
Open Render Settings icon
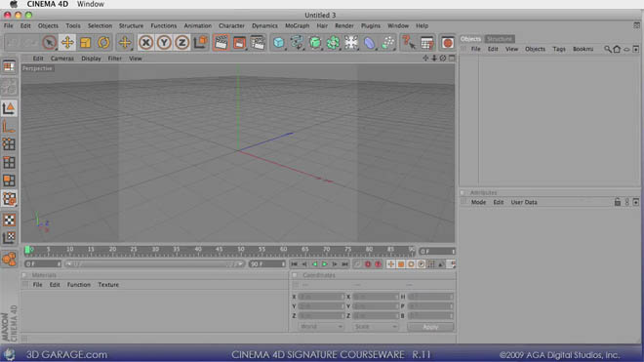pos(258,42)
